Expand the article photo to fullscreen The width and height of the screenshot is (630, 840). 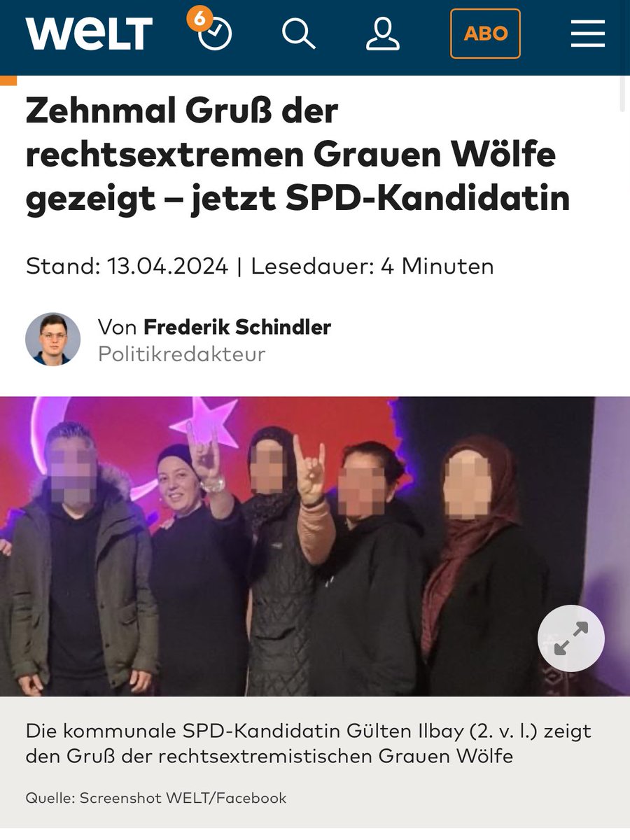coord(570,638)
